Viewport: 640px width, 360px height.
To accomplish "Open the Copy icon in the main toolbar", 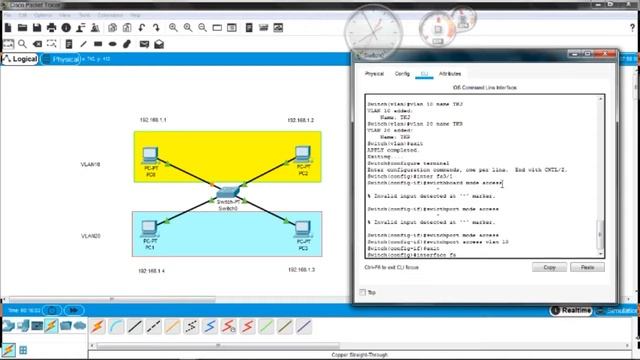I will 112,28.
